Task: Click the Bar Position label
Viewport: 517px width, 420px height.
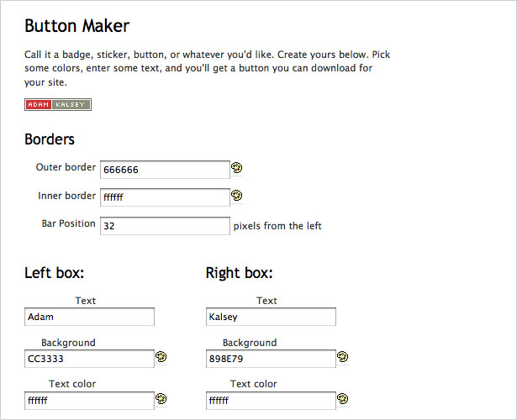Action: point(68,223)
